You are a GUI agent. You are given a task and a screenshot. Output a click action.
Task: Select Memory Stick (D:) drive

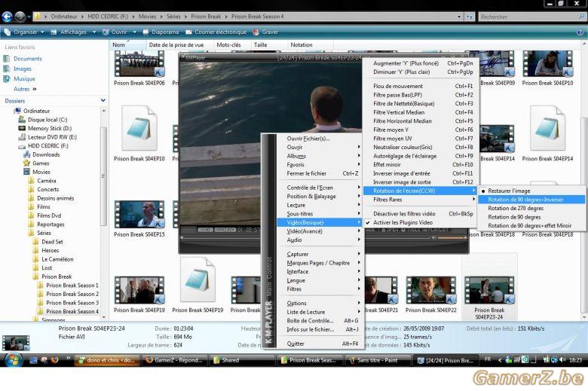[x=50, y=129]
